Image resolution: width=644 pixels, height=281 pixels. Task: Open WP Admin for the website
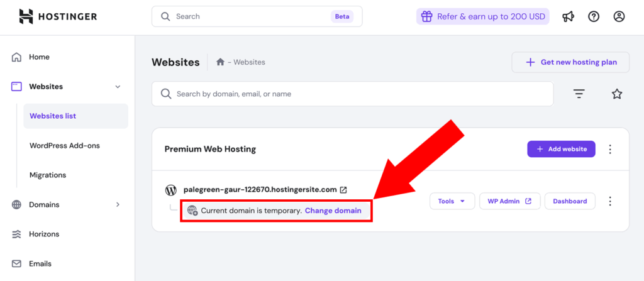coord(509,201)
